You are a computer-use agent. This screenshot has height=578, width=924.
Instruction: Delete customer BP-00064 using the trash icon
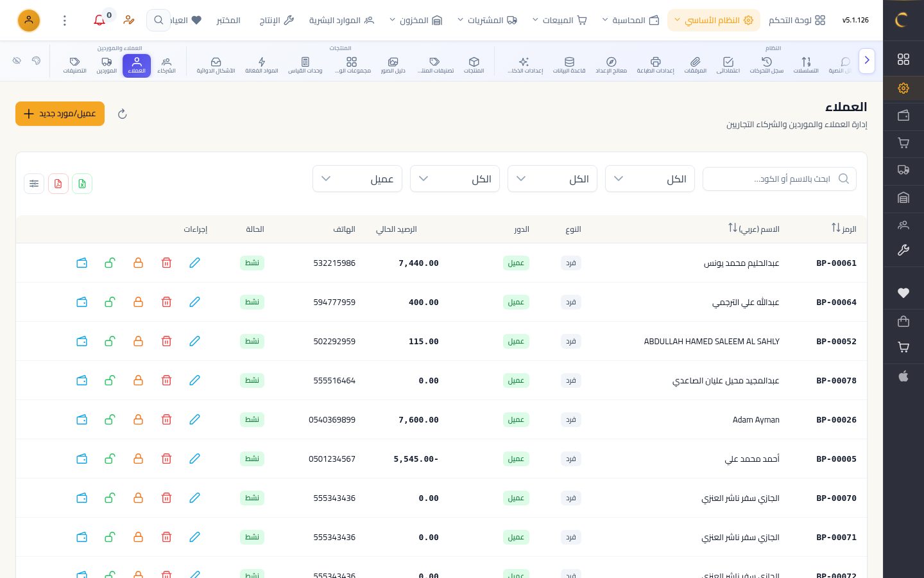[x=166, y=302]
